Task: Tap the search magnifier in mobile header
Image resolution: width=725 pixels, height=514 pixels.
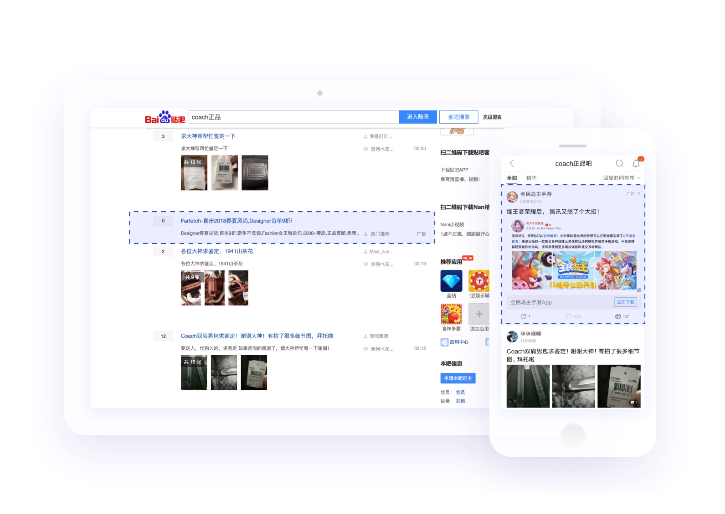Action: coord(619,163)
